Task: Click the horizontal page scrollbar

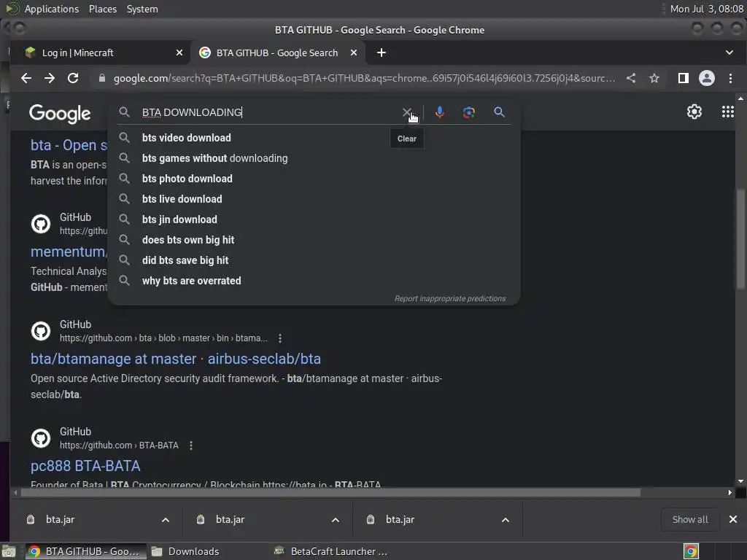Action: (330, 492)
